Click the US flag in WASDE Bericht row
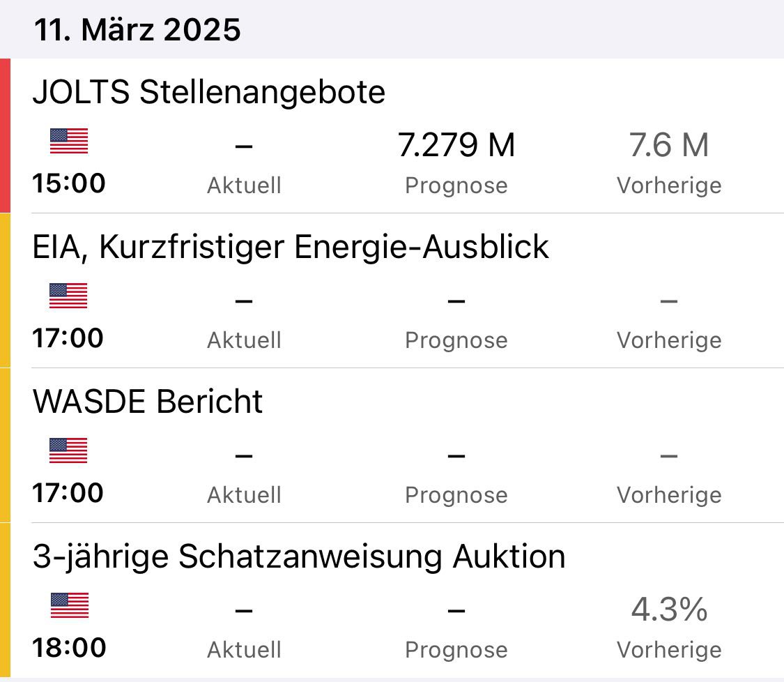 68,450
